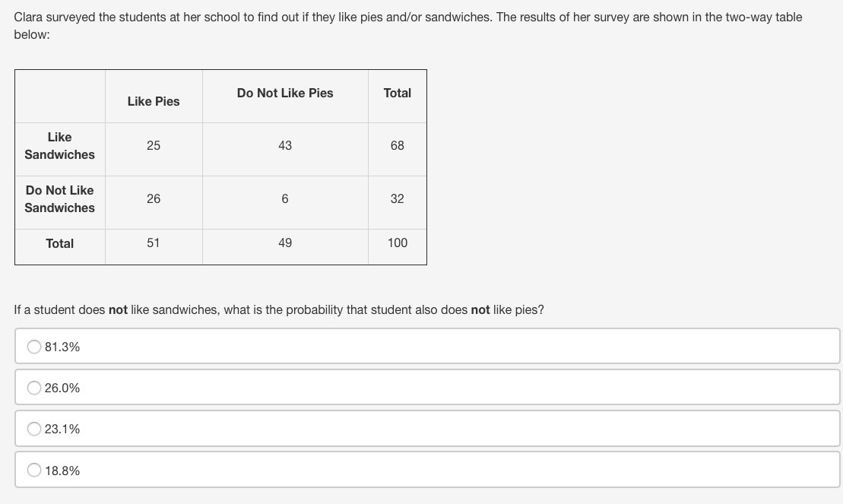Image resolution: width=843 pixels, height=504 pixels.
Task: Click the table cell showing 6
Action: coord(285,198)
